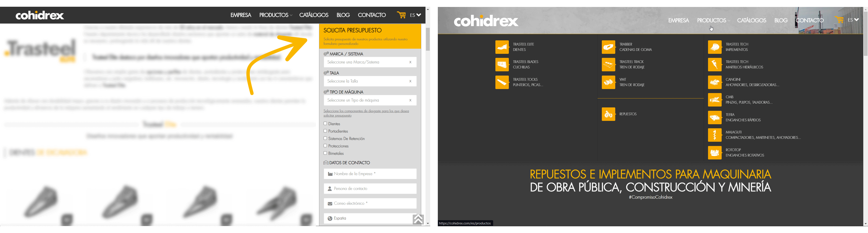
Task: Check the Sistemas De Retención checkbox
Action: coord(325,139)
